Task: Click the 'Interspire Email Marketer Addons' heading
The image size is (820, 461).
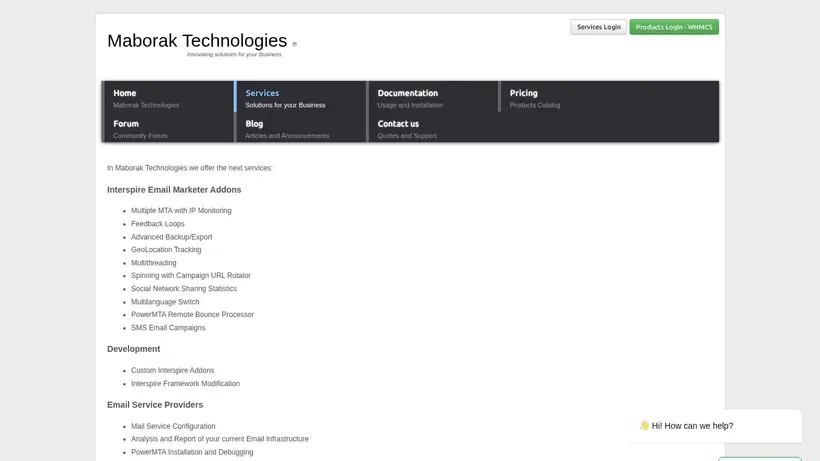Action: click(174, 190)
